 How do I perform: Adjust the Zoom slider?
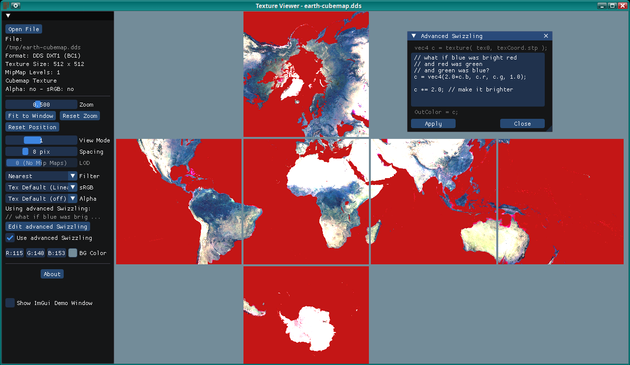click(x=41, y=105)
